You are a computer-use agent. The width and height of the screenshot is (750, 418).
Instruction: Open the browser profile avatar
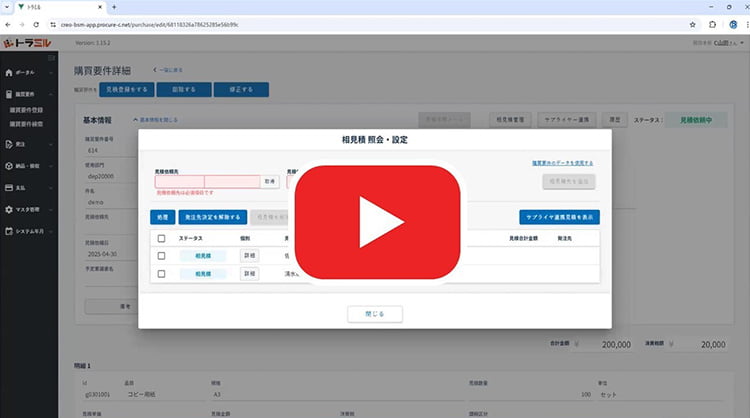click(x=733, y=24)
